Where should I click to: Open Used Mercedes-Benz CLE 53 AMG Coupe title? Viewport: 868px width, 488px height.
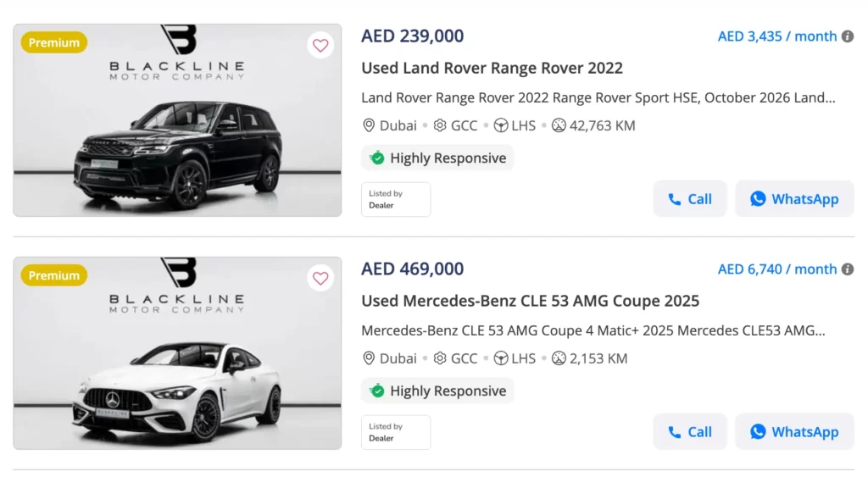click(530, 301)
